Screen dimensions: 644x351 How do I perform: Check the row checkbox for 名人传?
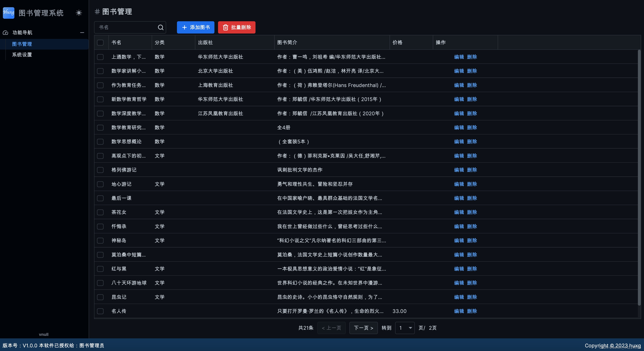[x=101, y=311]
